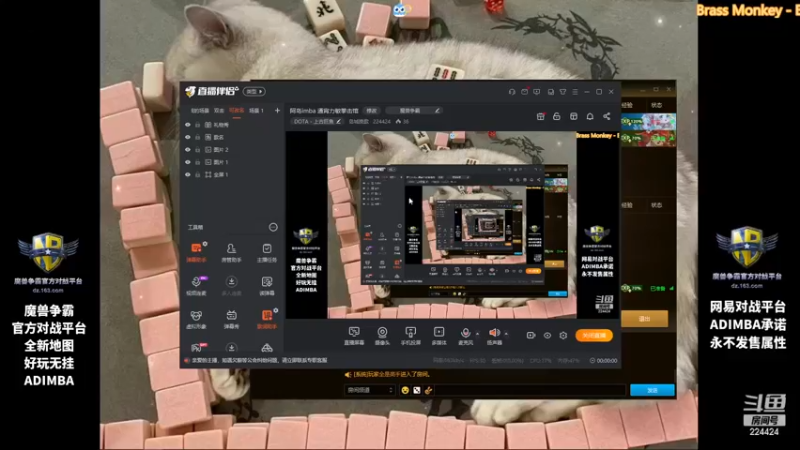Image resolution: width=800 pixels, height=450 pixels.
Task: Open the mail envelope icon in title bar
Action: 524,92
